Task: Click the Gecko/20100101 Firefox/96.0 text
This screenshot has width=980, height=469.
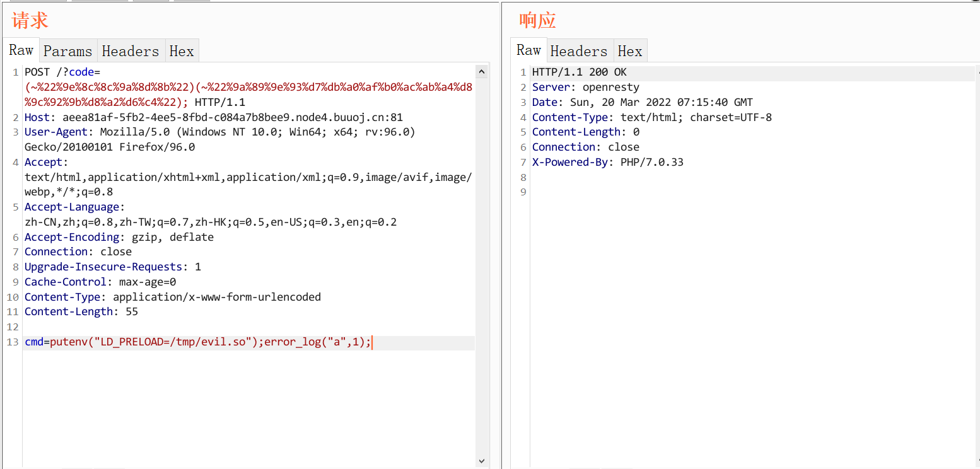Action: (x=110, y=147)
